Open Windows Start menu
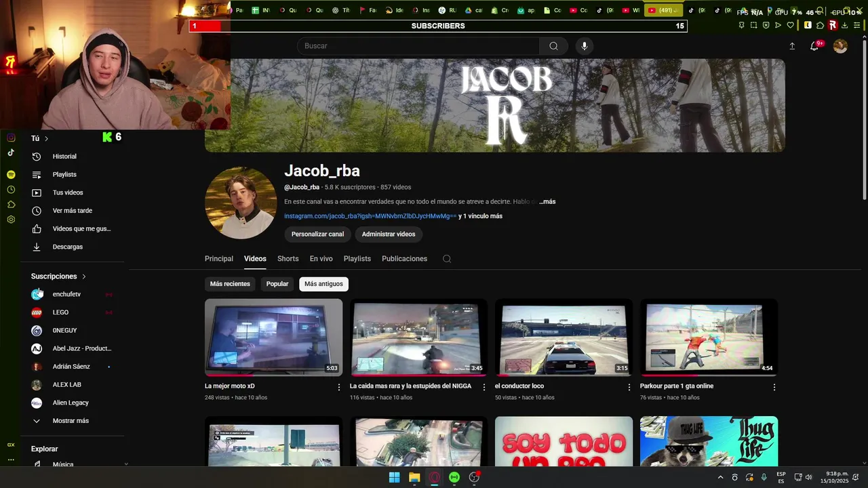868x488 pixels. point(394,477)
